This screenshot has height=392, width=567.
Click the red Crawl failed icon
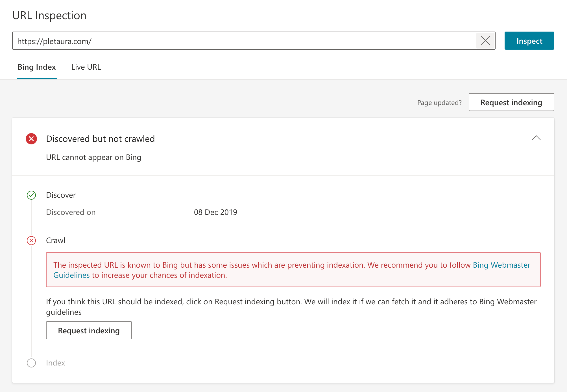click(31, 241)
